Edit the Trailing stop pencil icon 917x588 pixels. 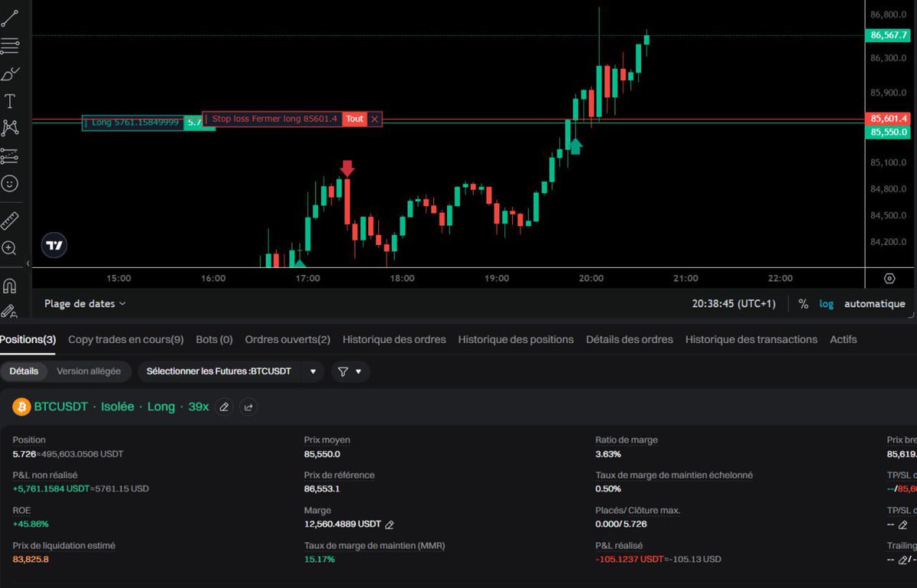902,560
